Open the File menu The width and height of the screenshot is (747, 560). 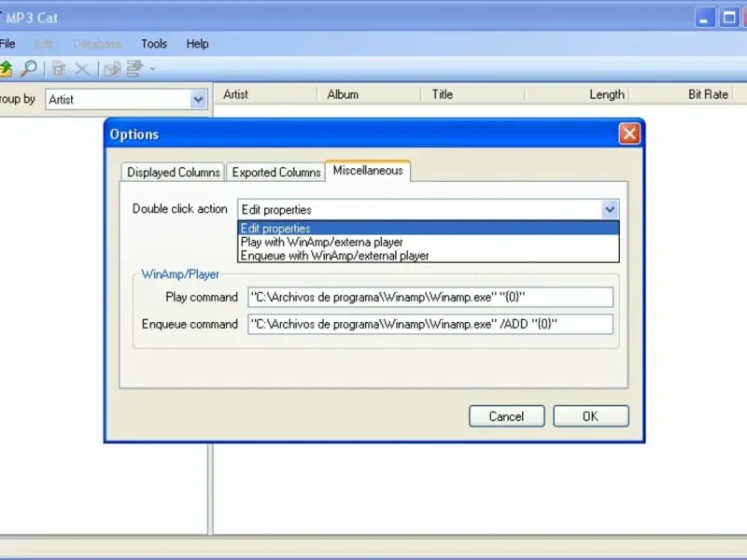[x=7, y=44]
